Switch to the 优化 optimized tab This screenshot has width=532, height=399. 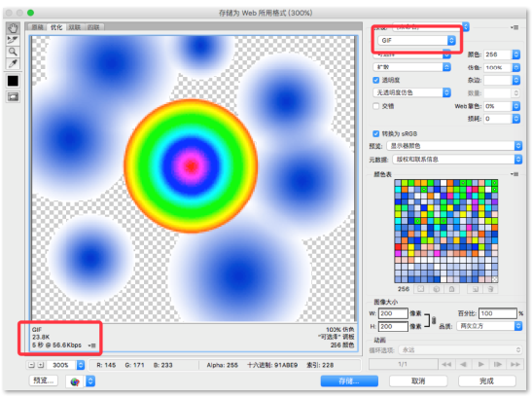[x=56, y=27]
